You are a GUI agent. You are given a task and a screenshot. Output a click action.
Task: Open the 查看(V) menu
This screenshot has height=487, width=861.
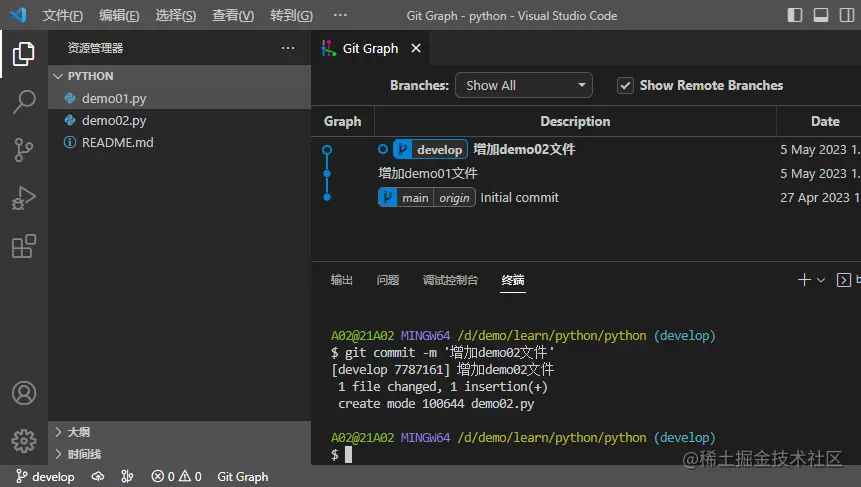pyautogui.click(x=233, y=15)
